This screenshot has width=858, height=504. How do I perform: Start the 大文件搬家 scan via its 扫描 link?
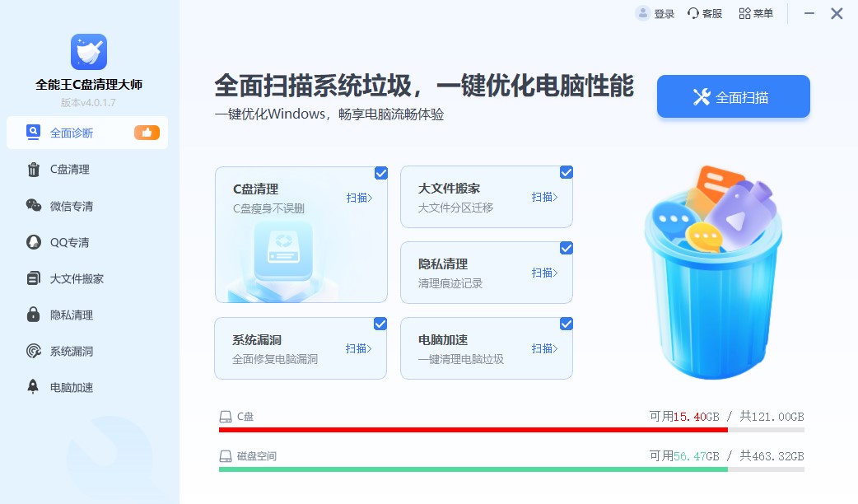click(x=544, y=198)
